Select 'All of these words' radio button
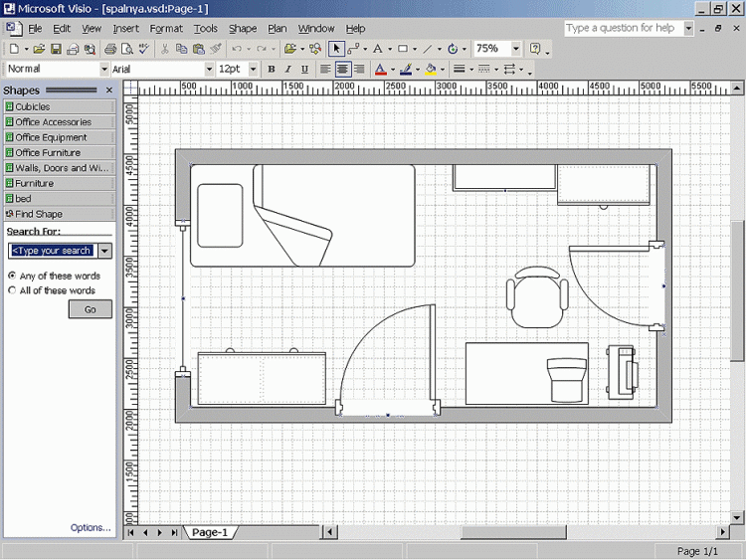Screen dimensions: 746x560 click(12, 290)
